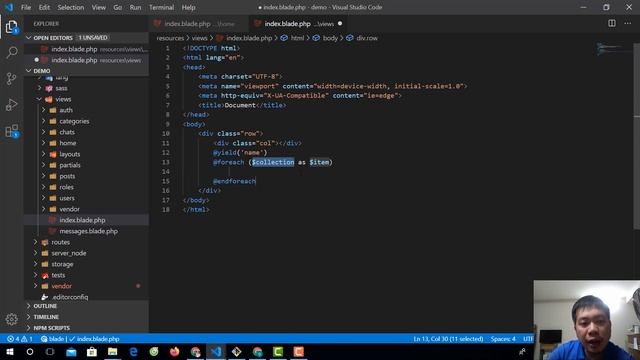The width and height of the screenshot is (640, 360).
Task: Open Microsoft Store from taskbar
Action: [92, 351]
